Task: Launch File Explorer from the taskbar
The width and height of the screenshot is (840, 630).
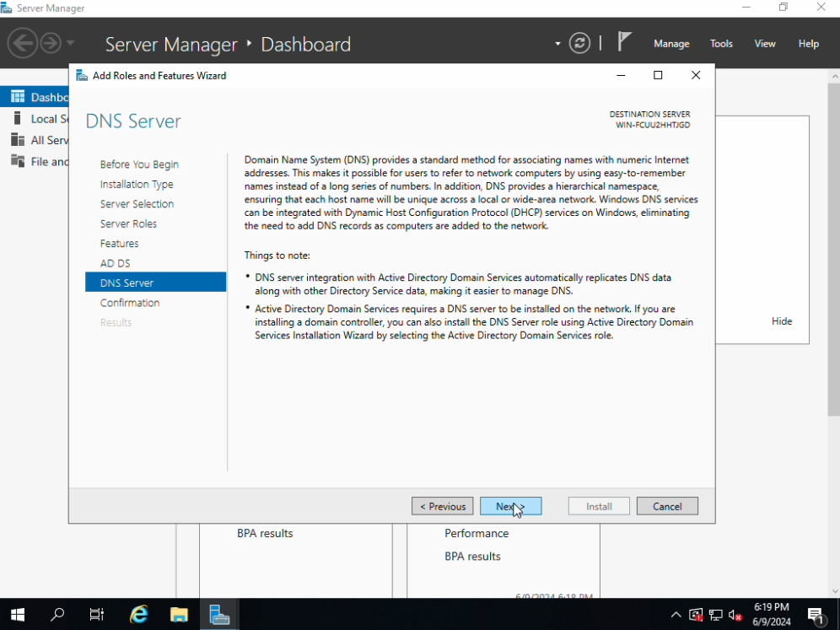Action: [x=179, y=614]
